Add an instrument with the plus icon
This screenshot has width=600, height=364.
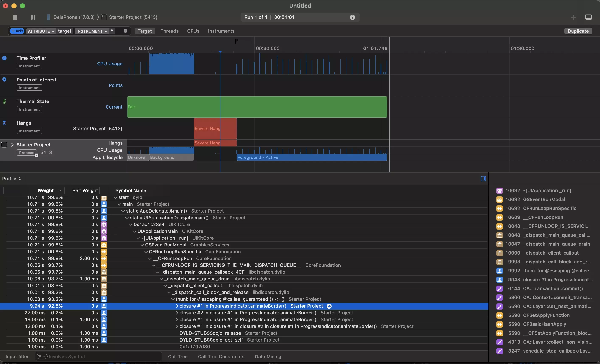573,17
